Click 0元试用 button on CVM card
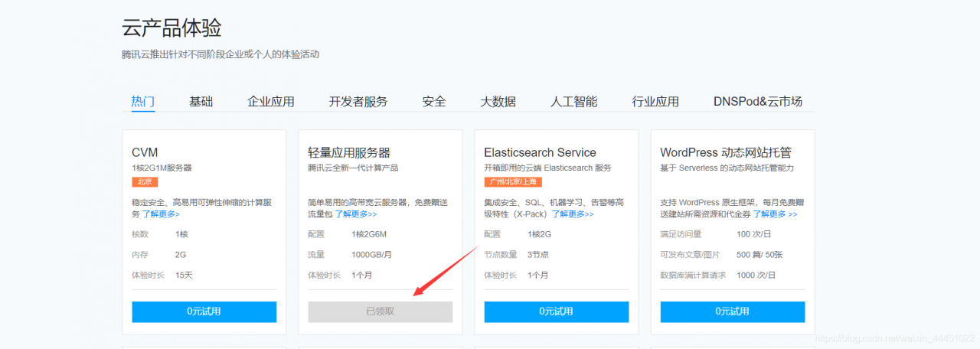Screen dimensions: 980x349 pyautogui.click(x=204, y=311)
